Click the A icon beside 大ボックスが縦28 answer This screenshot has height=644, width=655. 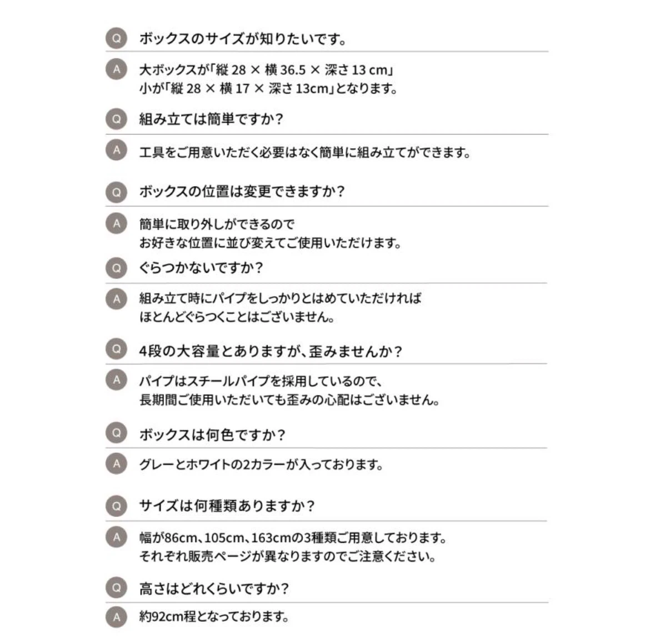coord(116,69)
